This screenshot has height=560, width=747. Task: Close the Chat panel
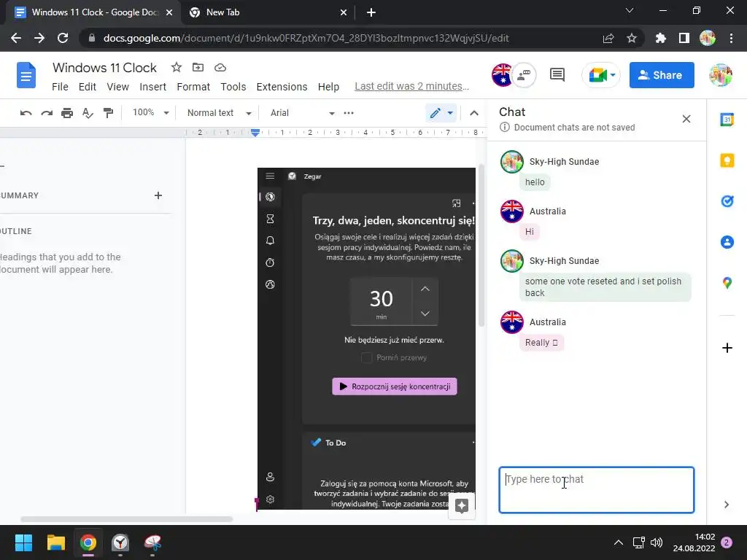click(x=686, y=119)
